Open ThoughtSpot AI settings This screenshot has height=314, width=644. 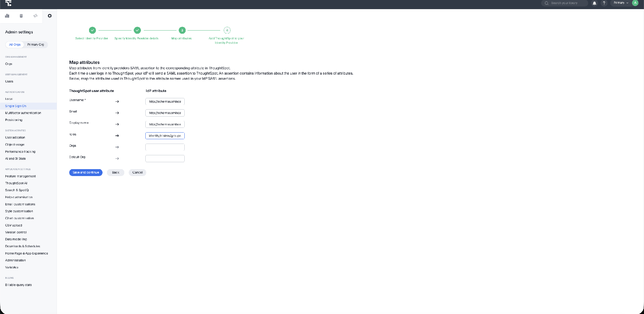[x=16, y=183]
